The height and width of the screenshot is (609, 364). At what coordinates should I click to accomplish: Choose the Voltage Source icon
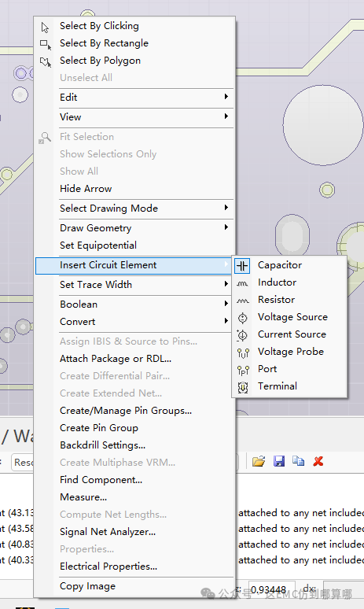click(243, 318)
